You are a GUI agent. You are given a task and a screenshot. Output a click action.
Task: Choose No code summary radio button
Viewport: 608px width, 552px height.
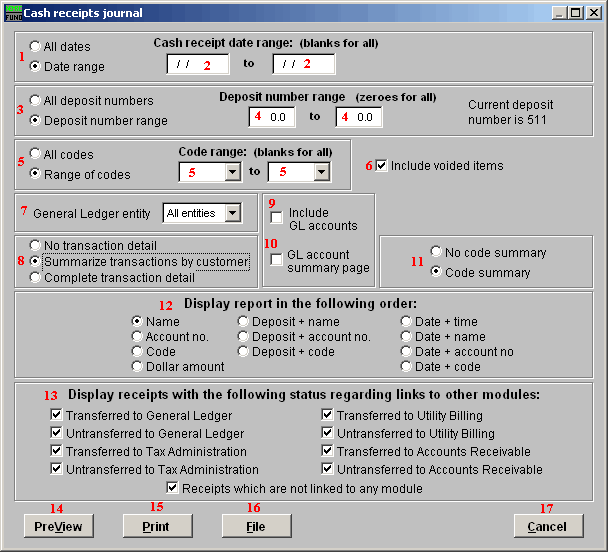[436, 252]
